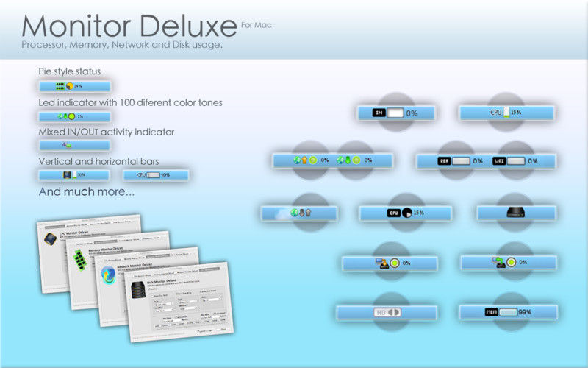Screen dimensions: 588x368
Task: Click the orange computer-to-disk transfer icon
Action: [x=382, y=263]
